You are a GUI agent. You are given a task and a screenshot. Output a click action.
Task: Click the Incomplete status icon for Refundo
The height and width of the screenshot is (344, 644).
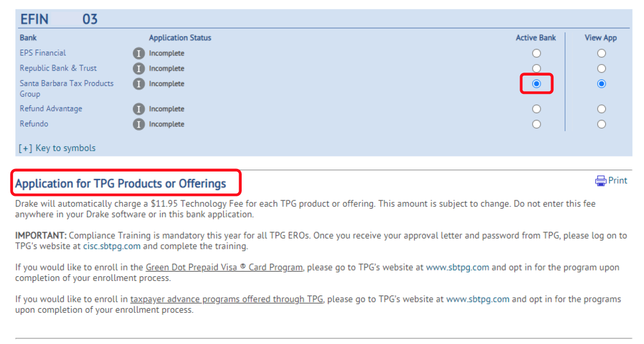pyautogui.click(x=139, y=124)
